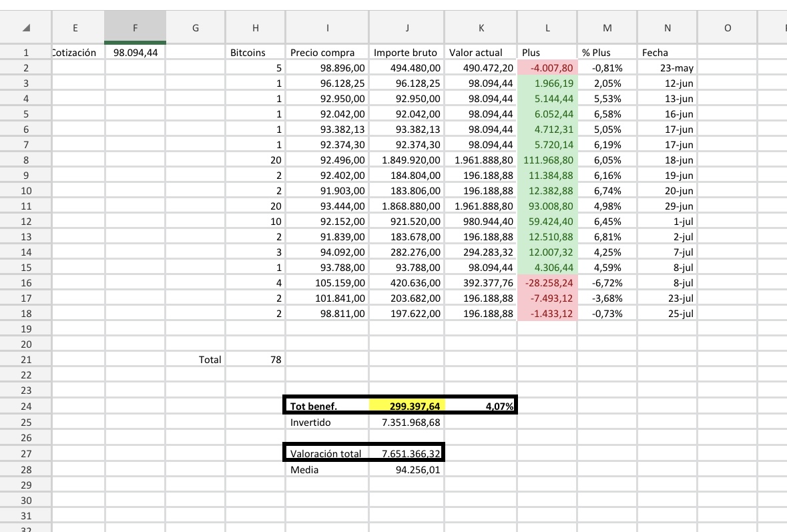This screenshot has height=532, width=787.
Task: Click the invested amount 7.351.968,68
Action: click(407, 422)
